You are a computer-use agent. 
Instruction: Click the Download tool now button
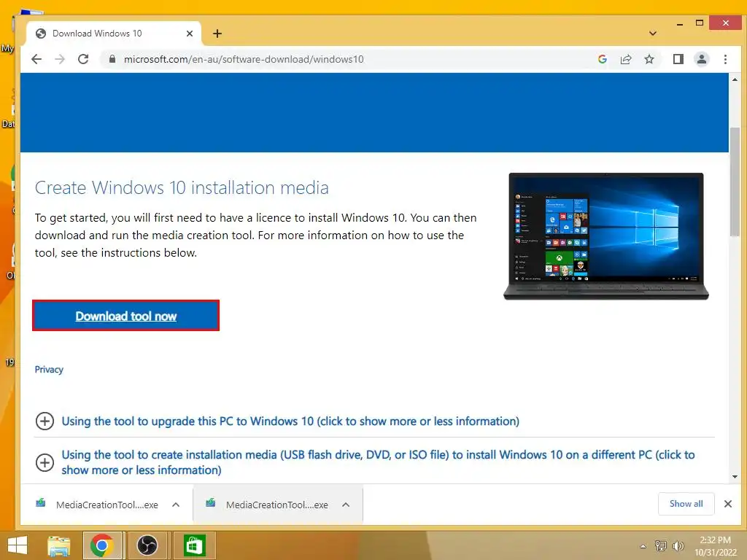tap(125, 315)
